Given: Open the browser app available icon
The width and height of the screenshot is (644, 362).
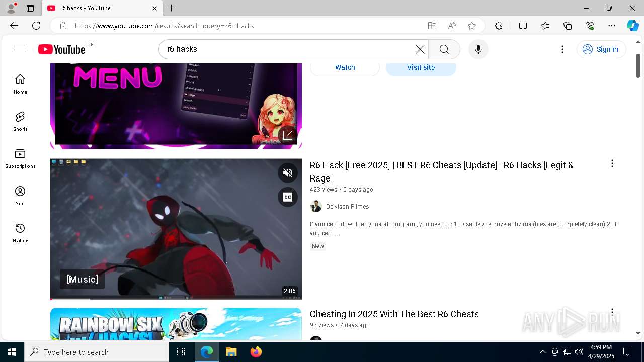Looking at the screenshot, I should pos(431,26).
